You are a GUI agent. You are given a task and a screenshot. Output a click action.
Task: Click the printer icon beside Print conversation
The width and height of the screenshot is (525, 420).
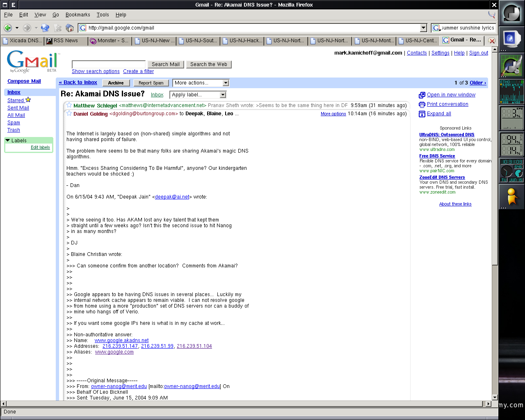point(422,104)
